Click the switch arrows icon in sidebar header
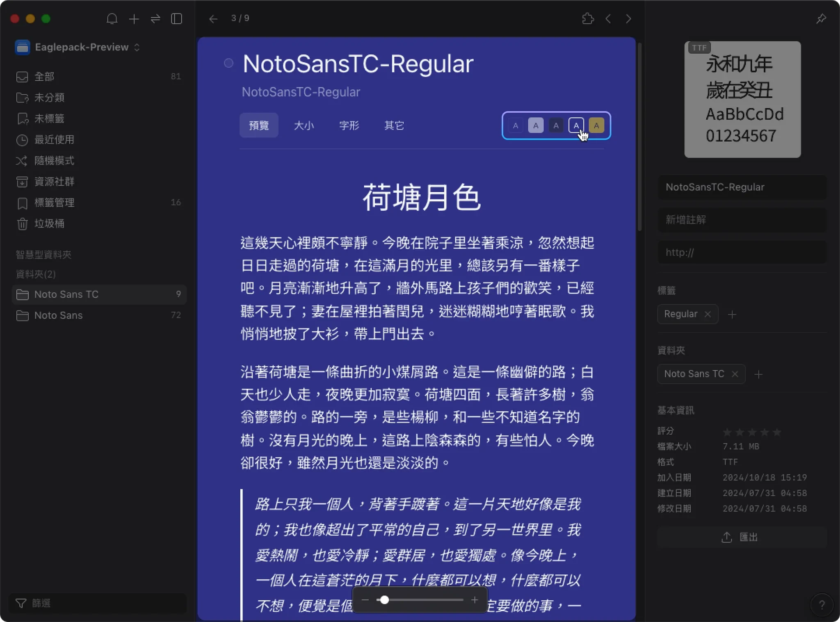The height and width of the screenshot is (622, 840). pos(155,19)
